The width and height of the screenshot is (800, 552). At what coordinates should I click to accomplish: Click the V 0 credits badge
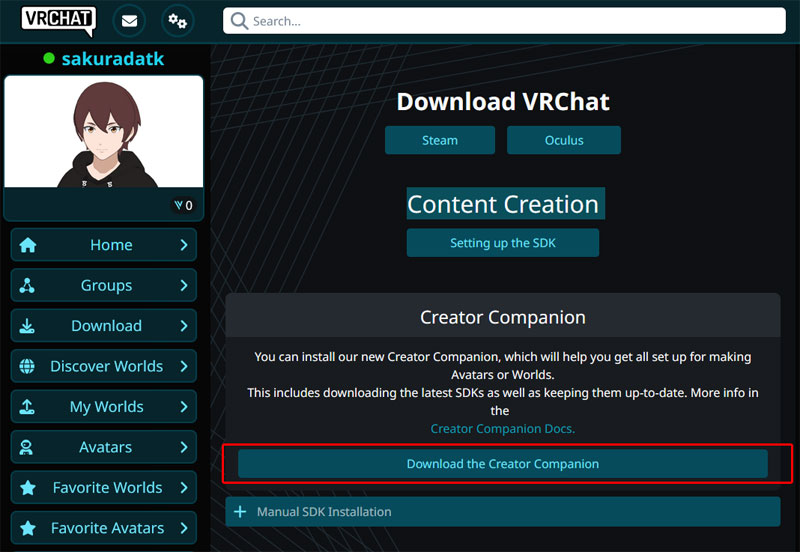pos(183,205)
